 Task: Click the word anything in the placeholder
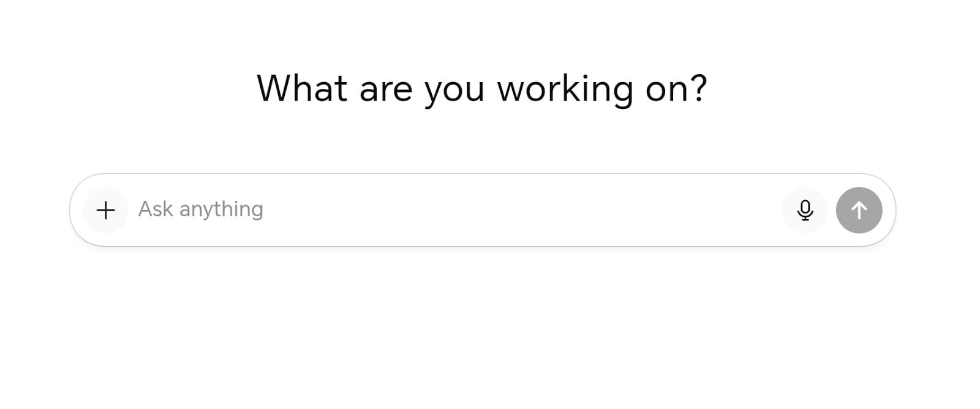tap(221, 209)
